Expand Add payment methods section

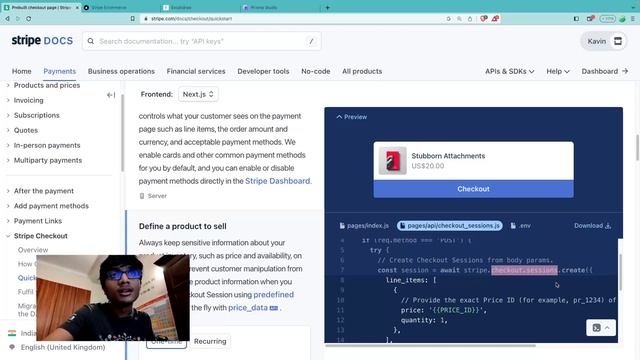point(8,206)
